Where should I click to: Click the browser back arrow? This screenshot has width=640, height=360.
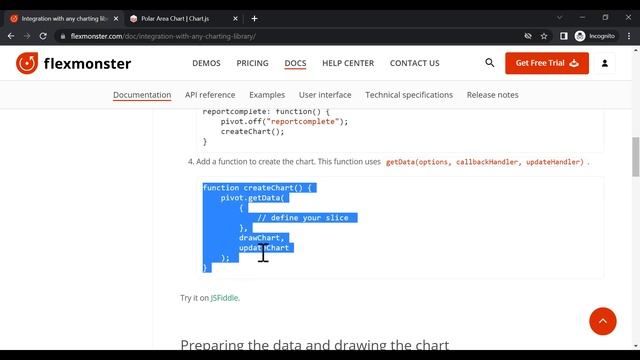(x=11, y=36)
